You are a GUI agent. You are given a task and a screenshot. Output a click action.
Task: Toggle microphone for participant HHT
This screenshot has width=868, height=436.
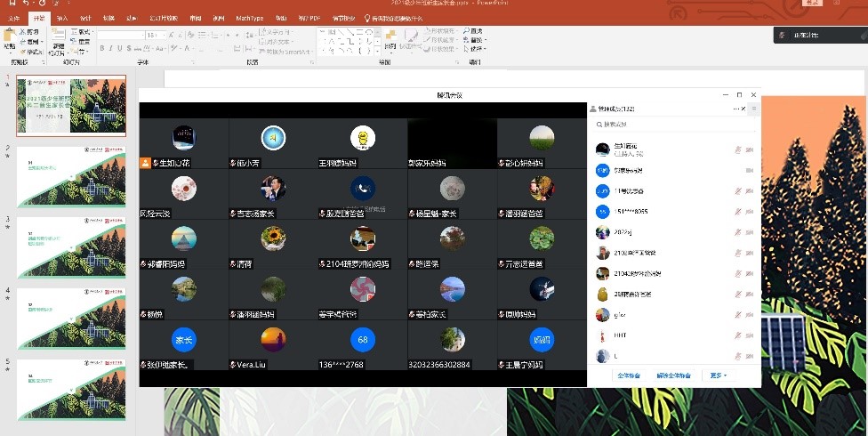738,335
